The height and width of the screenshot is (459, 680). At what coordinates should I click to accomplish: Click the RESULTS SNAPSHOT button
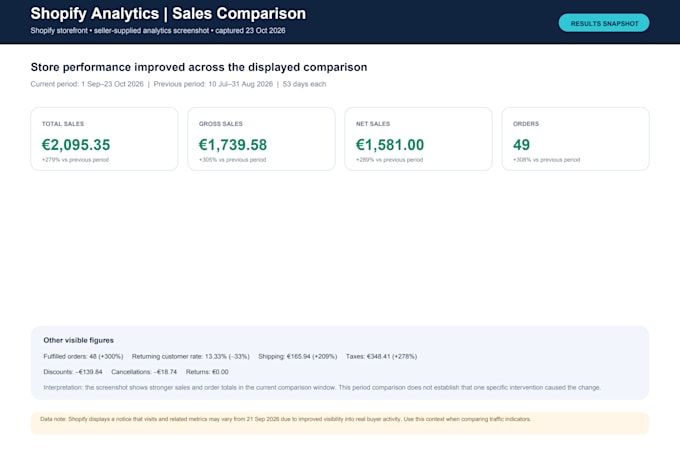(x=604, y=23)
